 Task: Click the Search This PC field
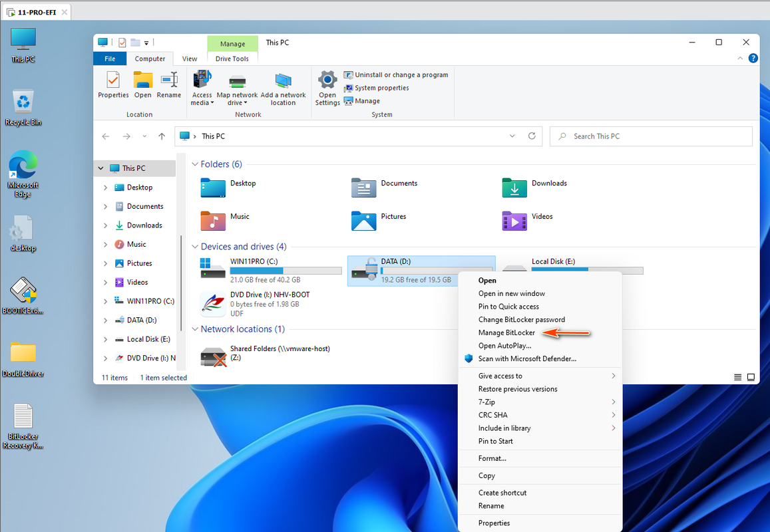pyautogui.click(x=651, y=136)
